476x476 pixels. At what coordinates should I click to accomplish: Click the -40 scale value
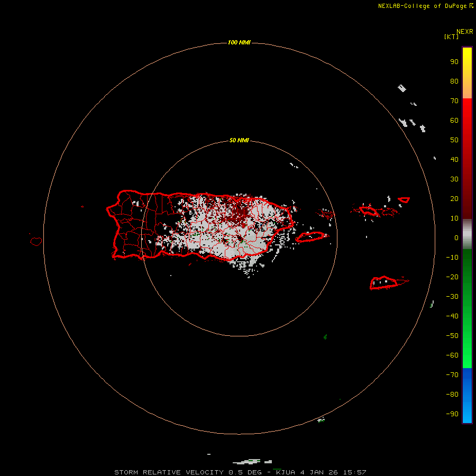tap(452, 316)
